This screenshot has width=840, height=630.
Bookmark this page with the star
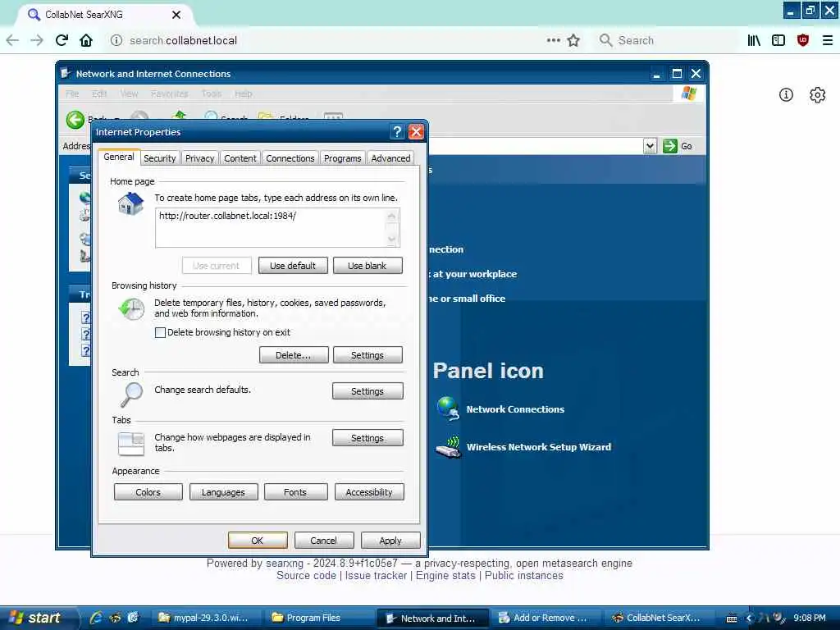[573, 40]
